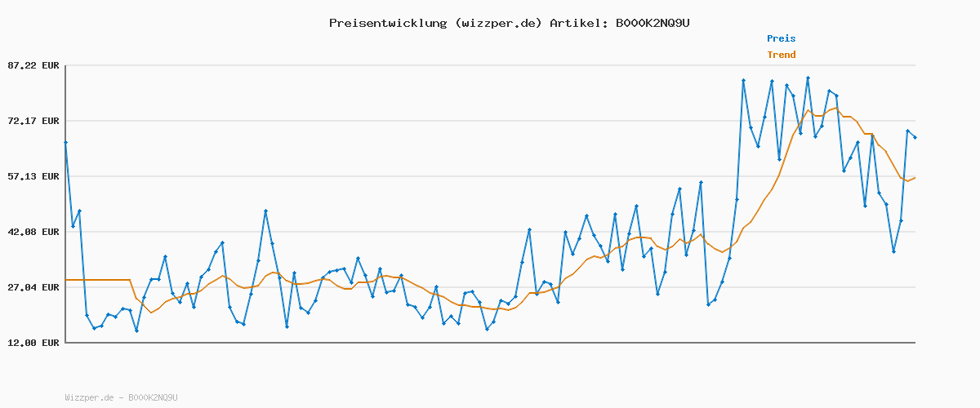The width and height of the screenshot is (980, 408).
Task: Select the highest peak of the orange trend line
Action: tap(835, 108)
